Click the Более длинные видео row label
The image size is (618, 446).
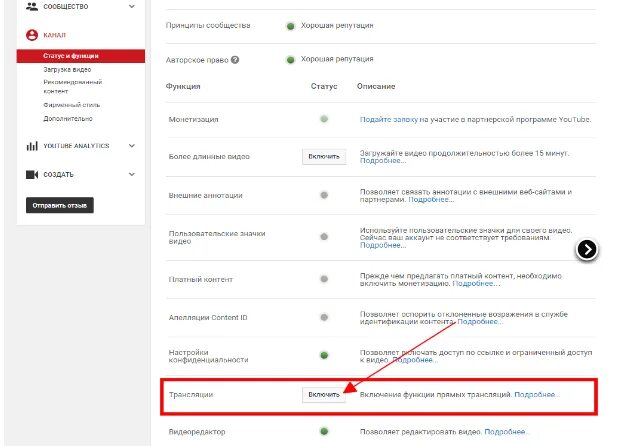(209, 156)
